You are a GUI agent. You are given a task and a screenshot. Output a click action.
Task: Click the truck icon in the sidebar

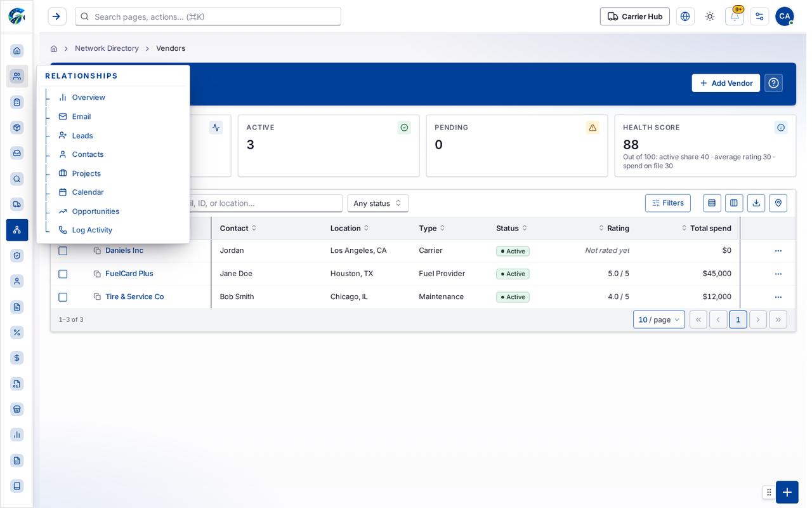pyautogui.click(x=17, y=204)
